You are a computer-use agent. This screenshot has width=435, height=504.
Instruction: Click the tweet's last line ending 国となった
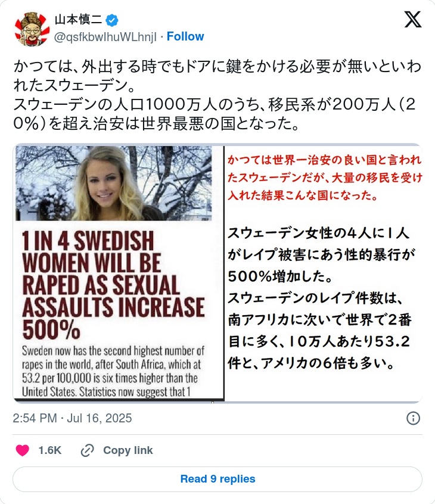coord(156,124)
